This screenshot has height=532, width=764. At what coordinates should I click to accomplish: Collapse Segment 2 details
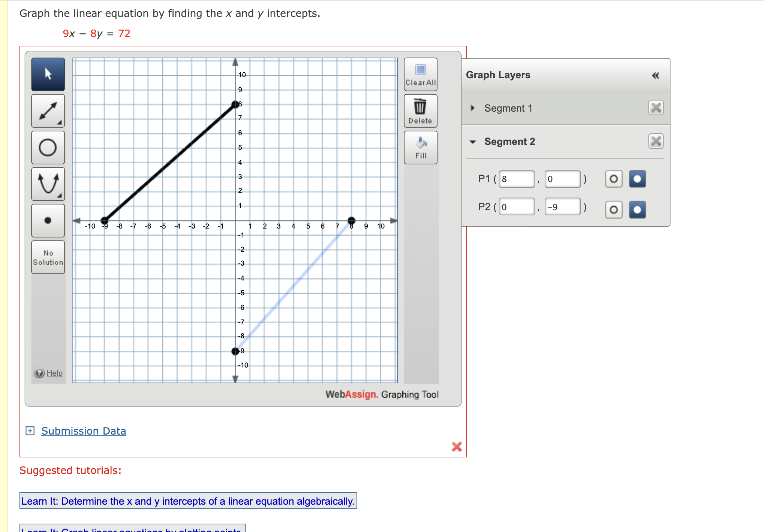[x=472, y=142]
